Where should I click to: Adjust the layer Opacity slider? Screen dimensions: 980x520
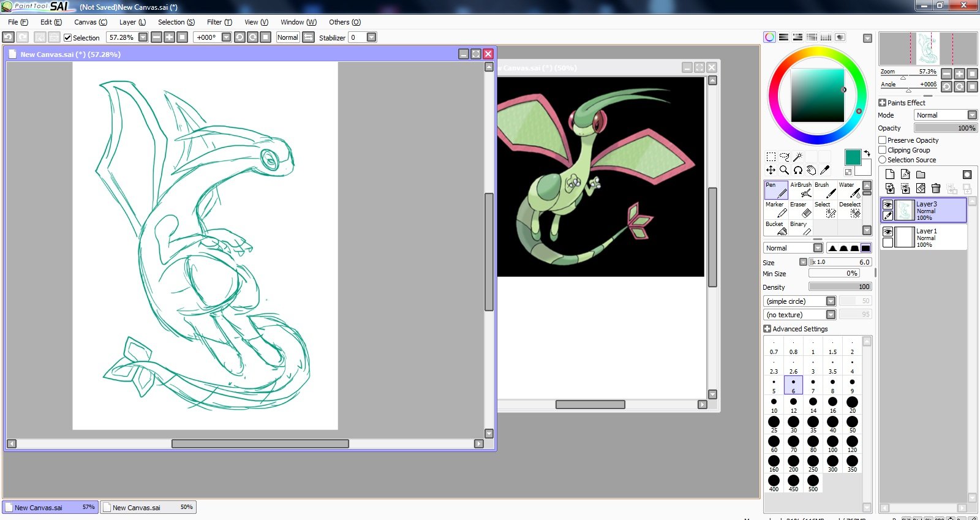point(946,128)
